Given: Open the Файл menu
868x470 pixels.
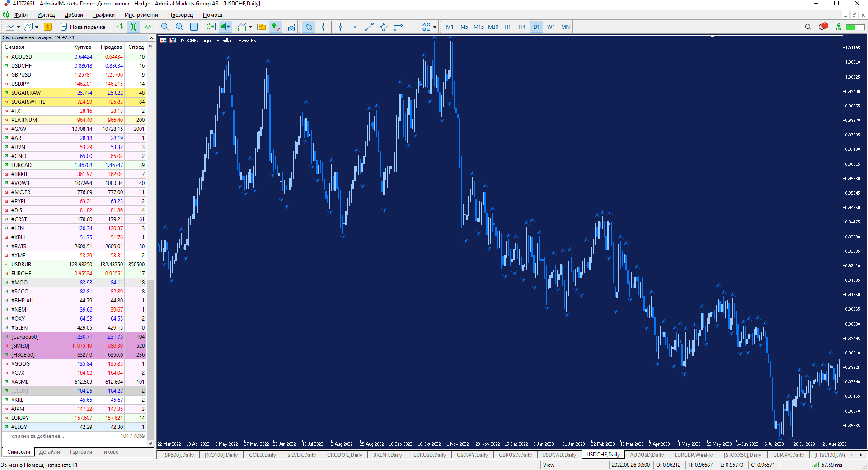Looking at the screenshot, I should [21, 15].
